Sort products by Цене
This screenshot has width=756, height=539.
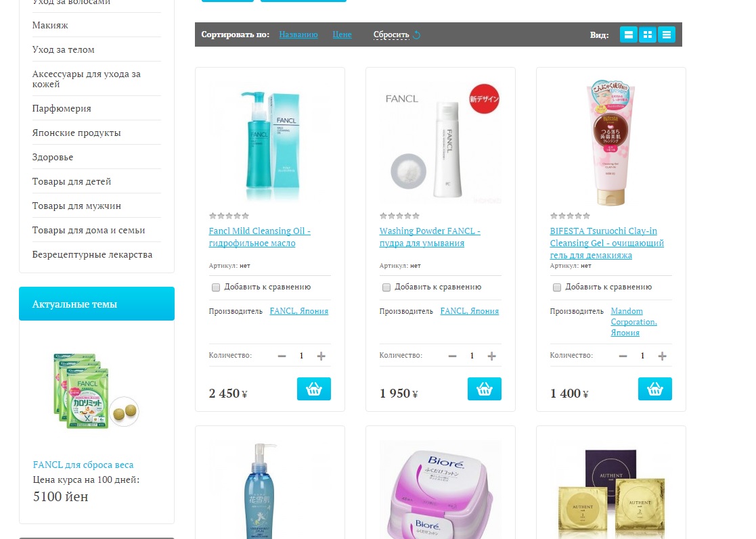click(x=342, y=34)
